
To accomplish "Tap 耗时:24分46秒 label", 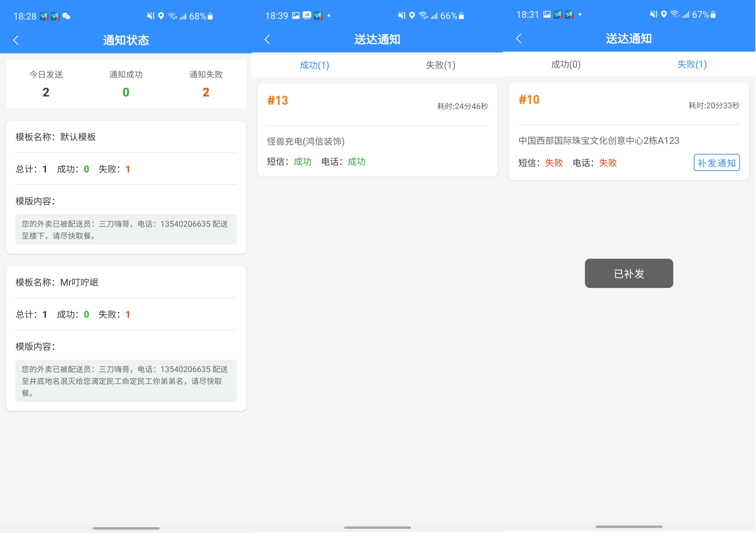I will (463, 106).
